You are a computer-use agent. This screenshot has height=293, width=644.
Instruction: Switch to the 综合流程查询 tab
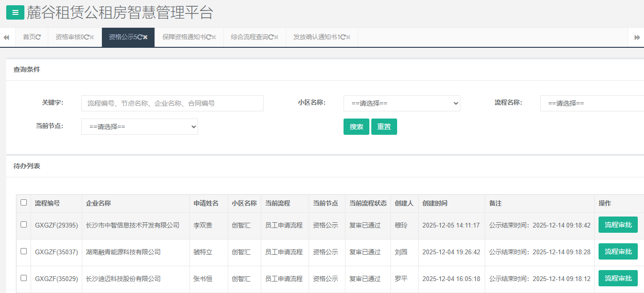pyautogui.click(x=249, y=37)
